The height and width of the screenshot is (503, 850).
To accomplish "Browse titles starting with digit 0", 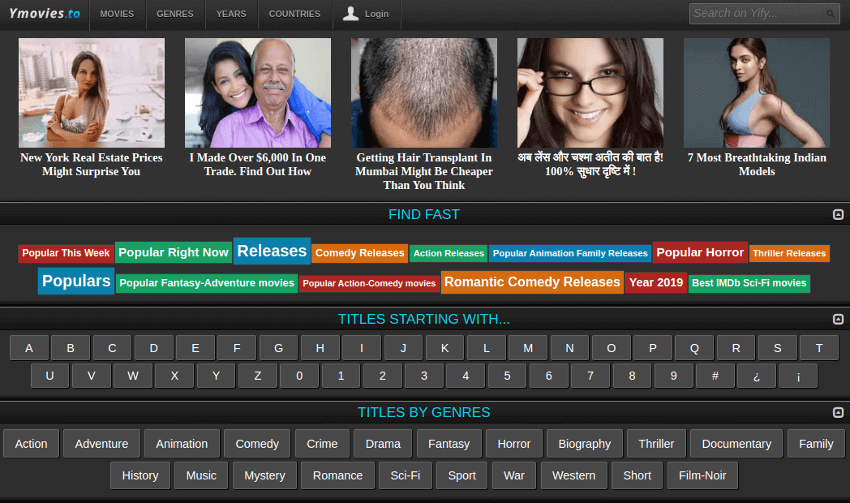I will coord(299,376).
